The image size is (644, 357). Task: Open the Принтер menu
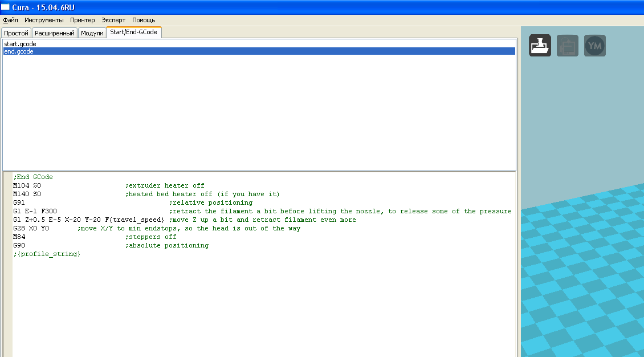pyautogui.click(x=82, y=20)
